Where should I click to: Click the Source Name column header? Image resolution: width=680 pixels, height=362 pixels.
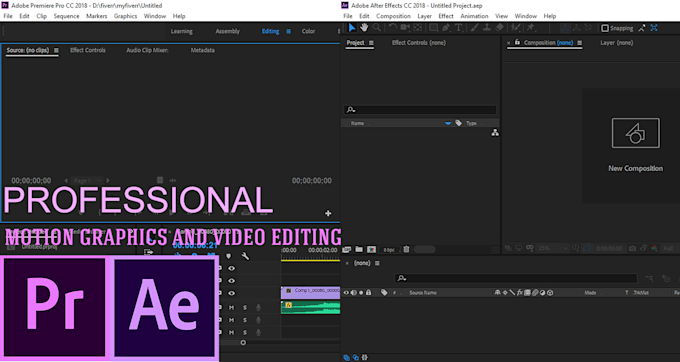pos(423,293)
